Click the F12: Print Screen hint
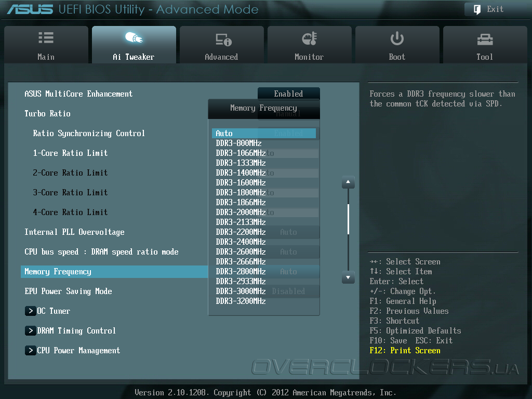 tap(405, 351)
